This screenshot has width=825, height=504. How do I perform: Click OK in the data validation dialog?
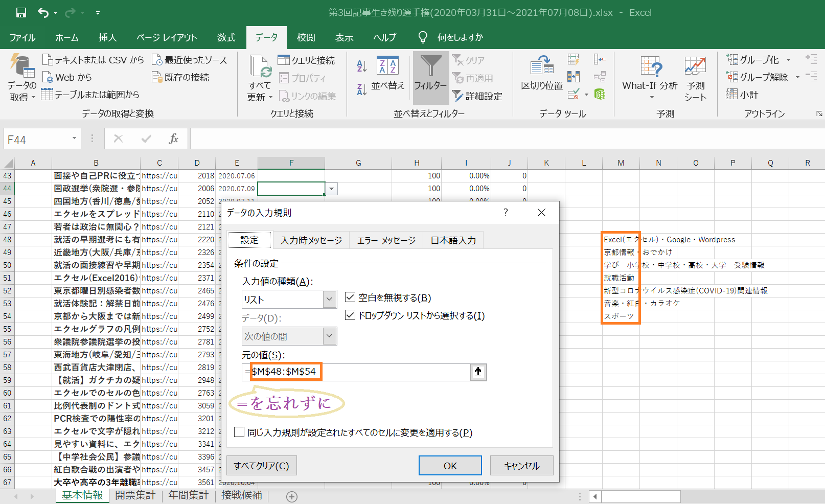tap(450, 466)
